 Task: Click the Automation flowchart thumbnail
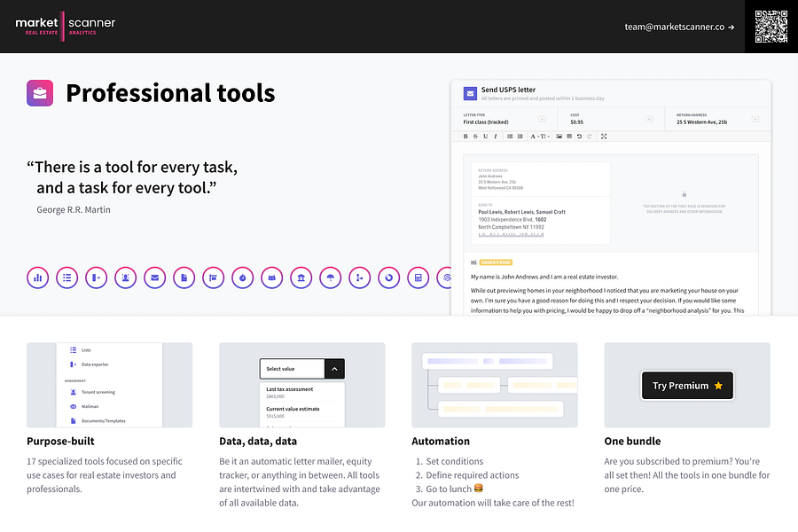pyautogui.click(x=494, y=385)
